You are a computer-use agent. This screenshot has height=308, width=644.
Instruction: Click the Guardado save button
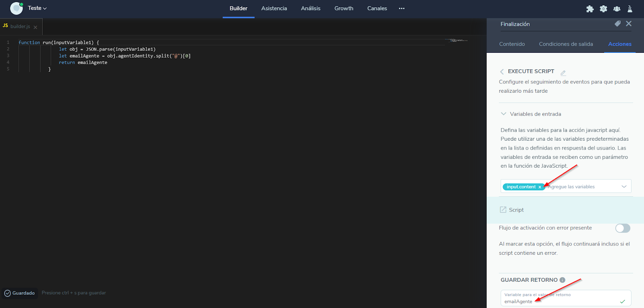pyautogui.click(x=20, y=293)
